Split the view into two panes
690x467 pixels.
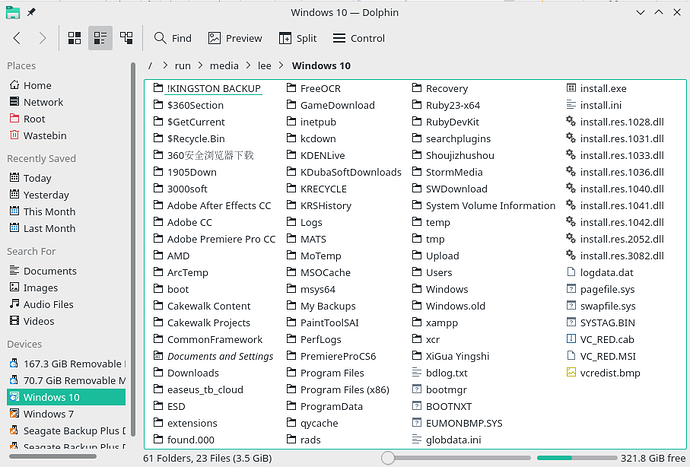(x=297, y=38)
